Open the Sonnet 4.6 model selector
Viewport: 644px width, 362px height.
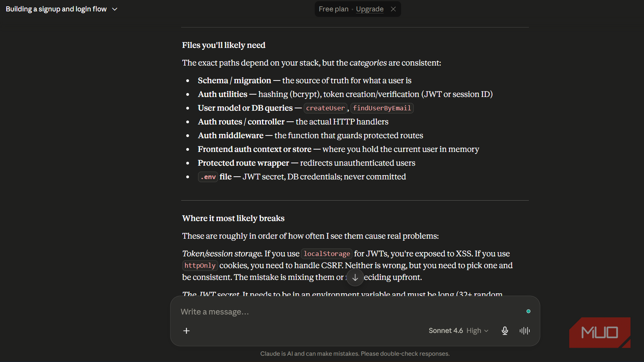459,331
